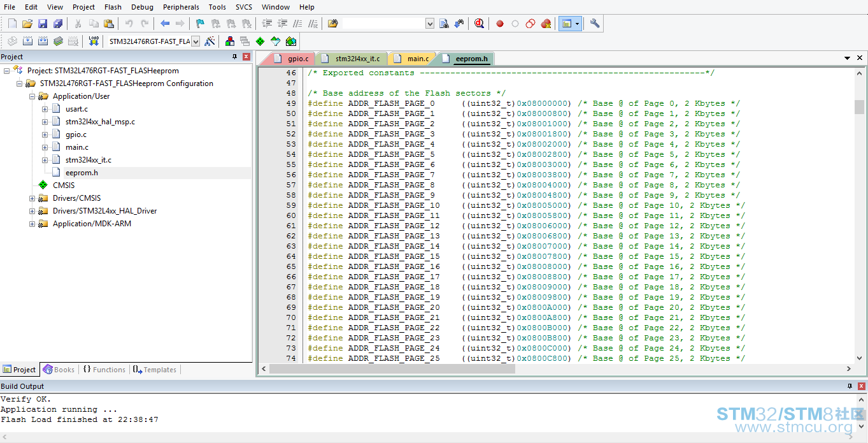
Task: Click the find text input field
Action: pyautogui.click(x=383, y=24)
